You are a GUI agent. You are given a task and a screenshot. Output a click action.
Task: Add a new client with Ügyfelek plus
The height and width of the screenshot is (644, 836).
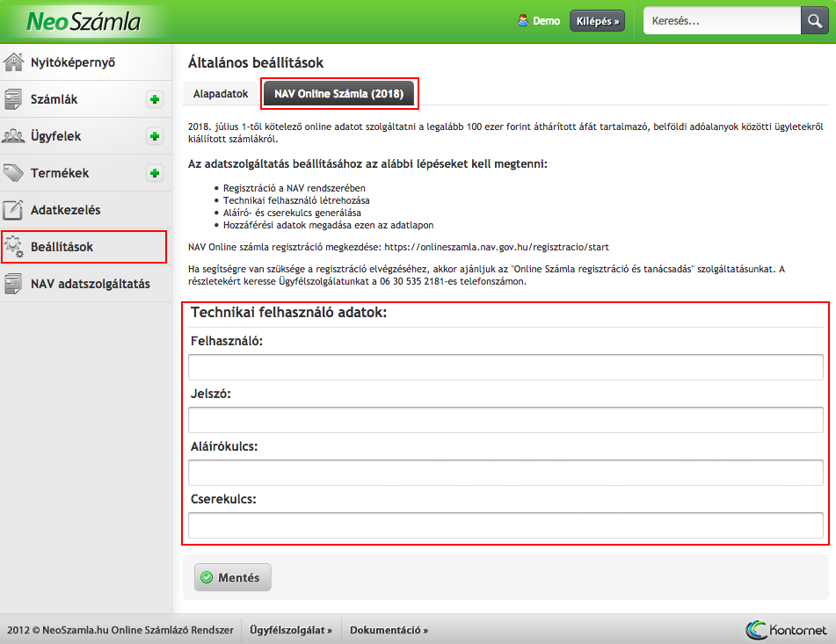click(155, 136)
